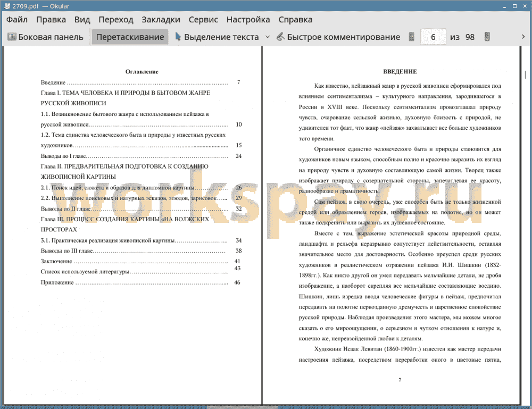Click entry '2.1. Поиск идей, сюжета'

[141, 188]
